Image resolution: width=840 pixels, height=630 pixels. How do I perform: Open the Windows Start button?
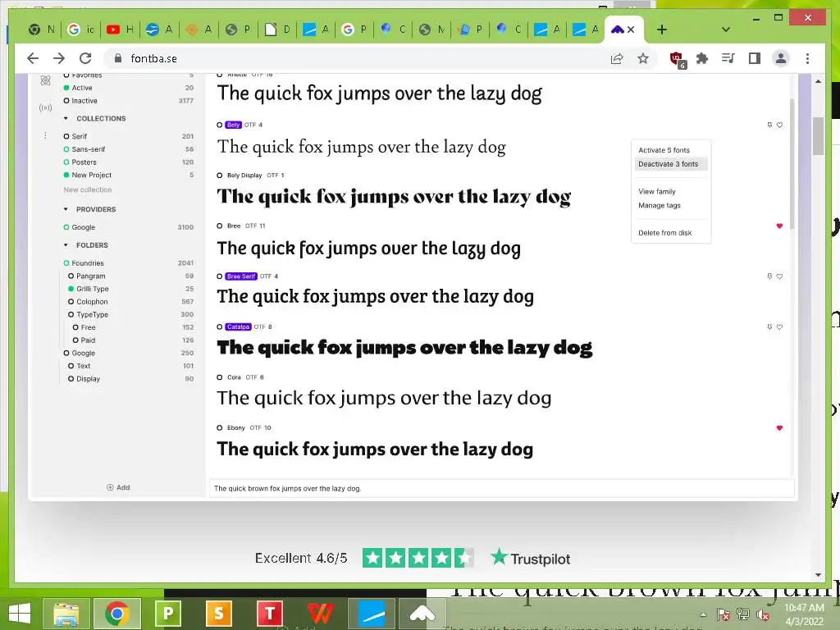[20, 614]
